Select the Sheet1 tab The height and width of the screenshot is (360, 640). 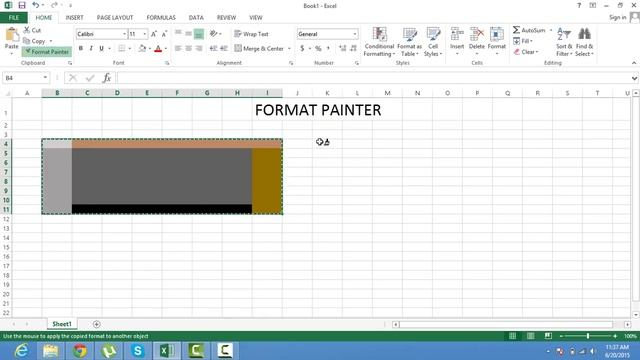point(62,324)
